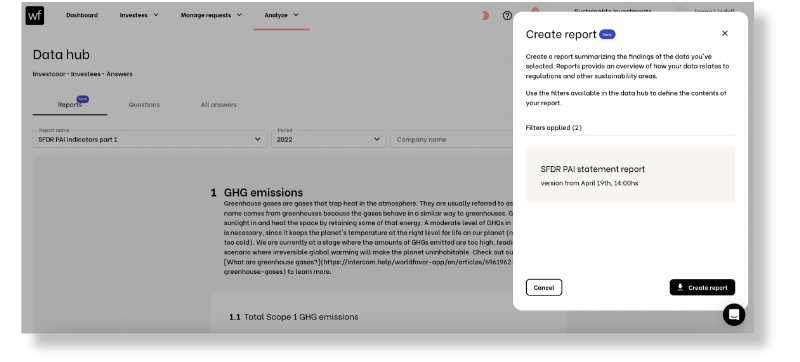Click the Data hub page title
Viewport: 800px width, 362px height.
61,55
